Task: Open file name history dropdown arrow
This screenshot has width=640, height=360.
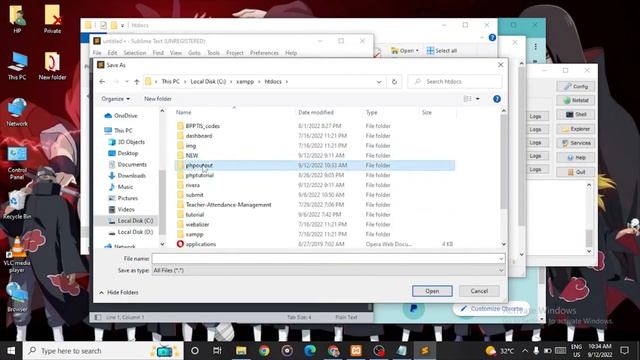Action: pos(501,258)
